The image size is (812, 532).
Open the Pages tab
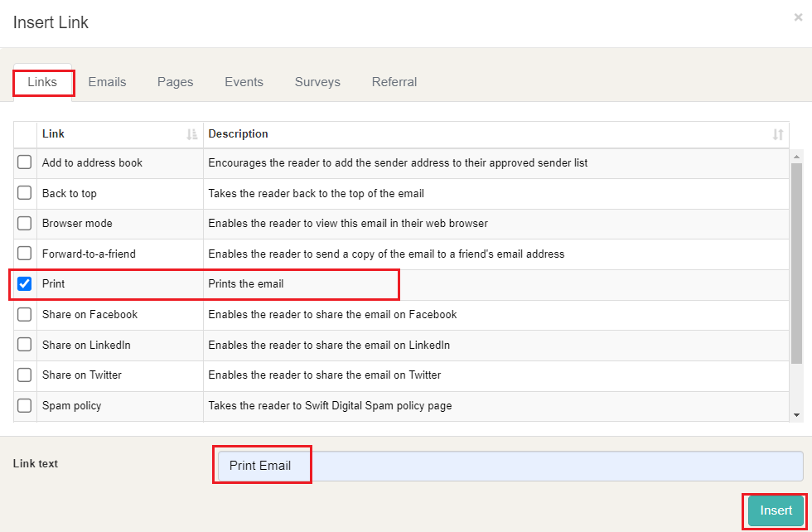pyautogui.click(x=175, y=82)
